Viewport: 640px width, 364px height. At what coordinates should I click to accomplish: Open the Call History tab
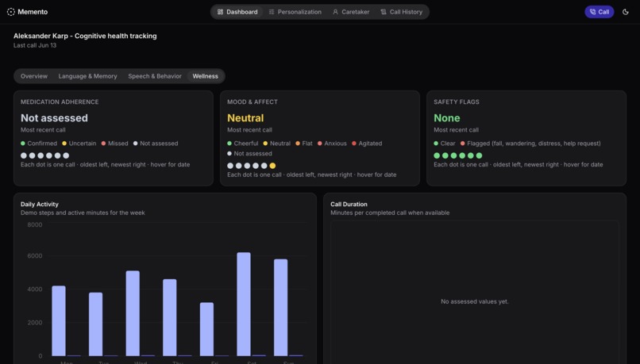tap(402, 12)
